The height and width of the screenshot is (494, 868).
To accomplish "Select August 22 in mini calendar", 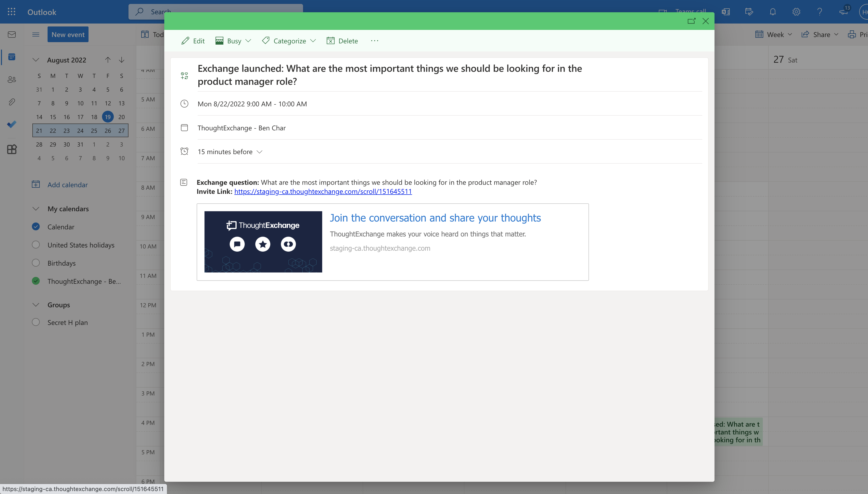I will [53, 131].
